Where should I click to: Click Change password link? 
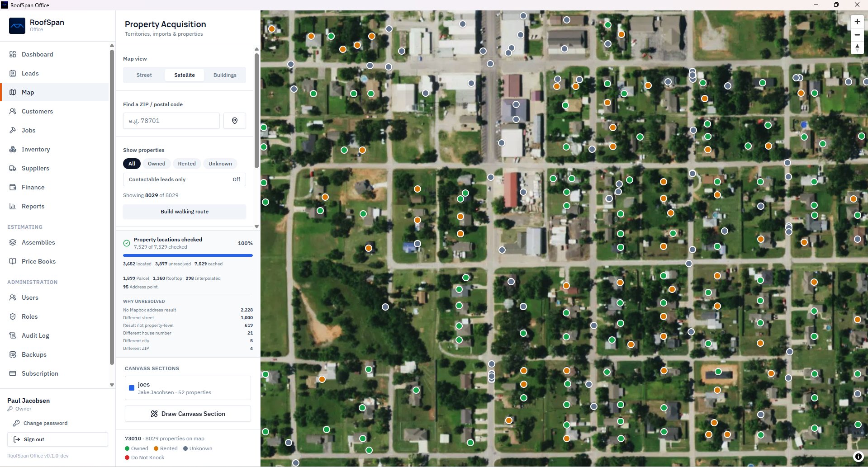click(40, 423)
